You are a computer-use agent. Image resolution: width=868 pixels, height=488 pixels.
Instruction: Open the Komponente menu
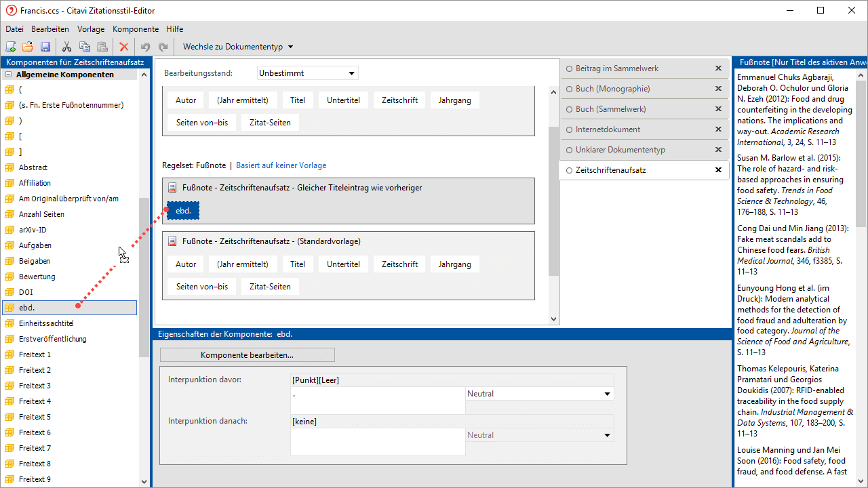(136, 29)
